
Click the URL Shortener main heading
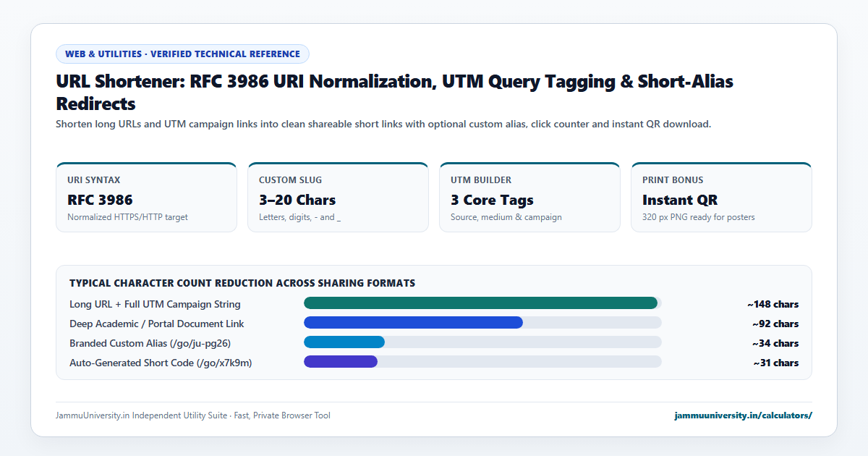click(395, 92)
